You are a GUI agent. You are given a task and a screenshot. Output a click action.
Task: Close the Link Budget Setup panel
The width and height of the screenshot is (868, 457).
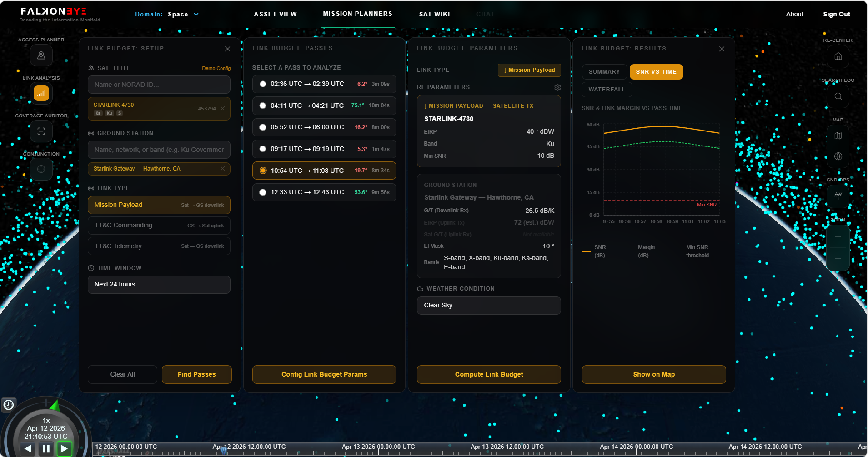[227, 49]
